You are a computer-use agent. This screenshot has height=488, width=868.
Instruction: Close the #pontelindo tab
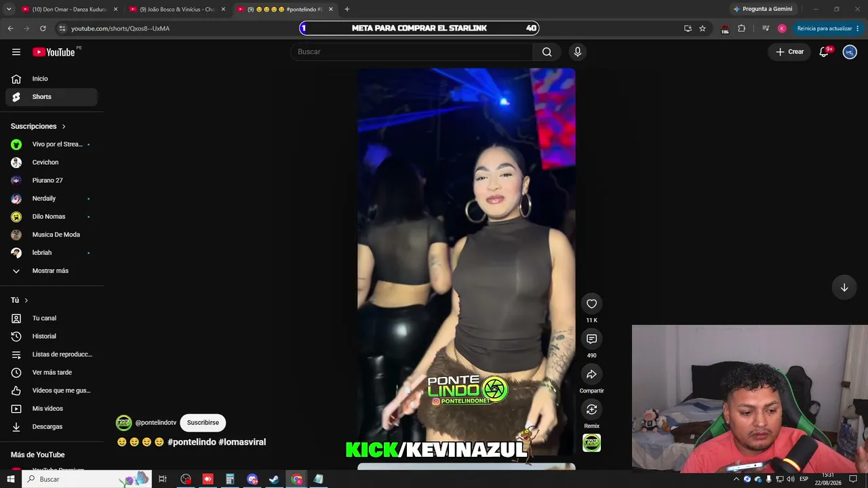331,9
